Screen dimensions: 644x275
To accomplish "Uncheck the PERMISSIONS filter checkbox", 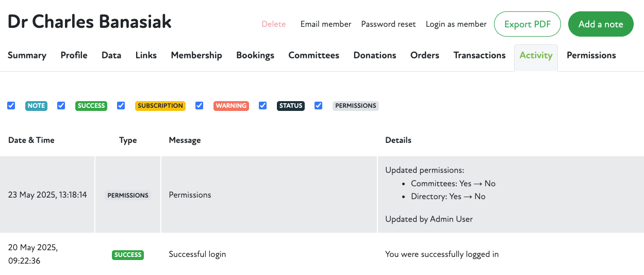I will click(x=319, y=106).
